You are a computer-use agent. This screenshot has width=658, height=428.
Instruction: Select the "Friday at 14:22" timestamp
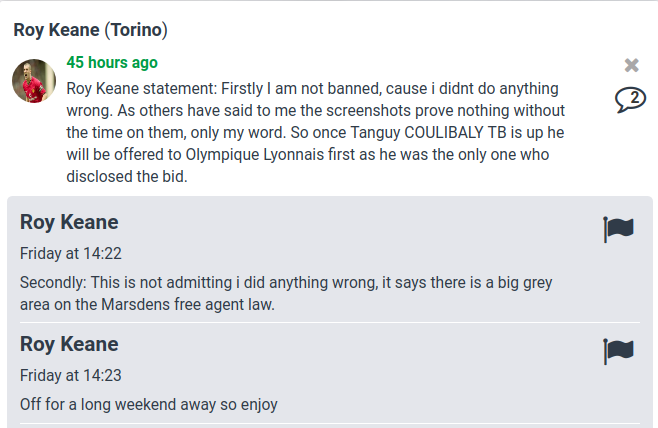click(71, 253)
